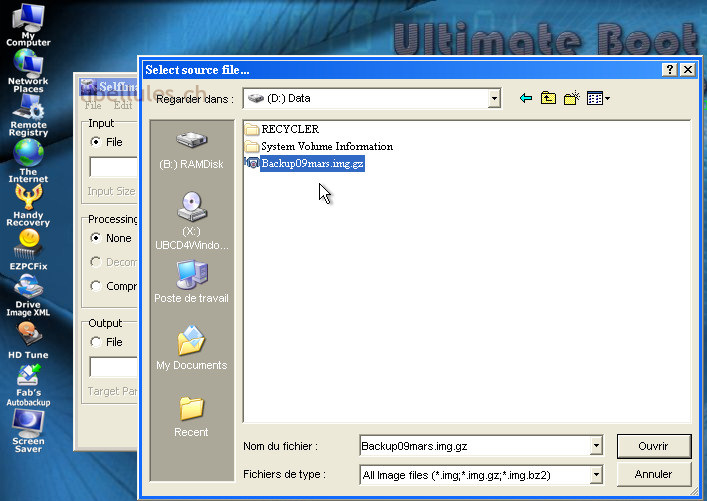Expand the Regarder dans drive dropdown
The width and height of the screenshot is (707, 501).
coord(494,98)
